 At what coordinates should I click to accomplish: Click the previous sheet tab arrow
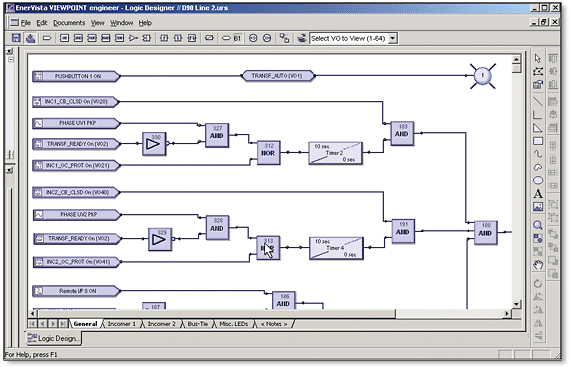pos(43,323)
